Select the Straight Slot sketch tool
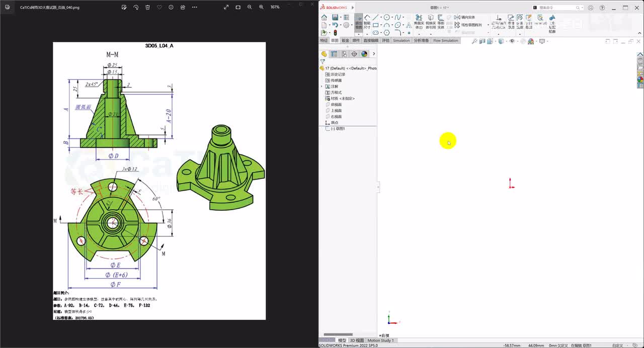Viewport: 644px width, 348px height. 375,33
